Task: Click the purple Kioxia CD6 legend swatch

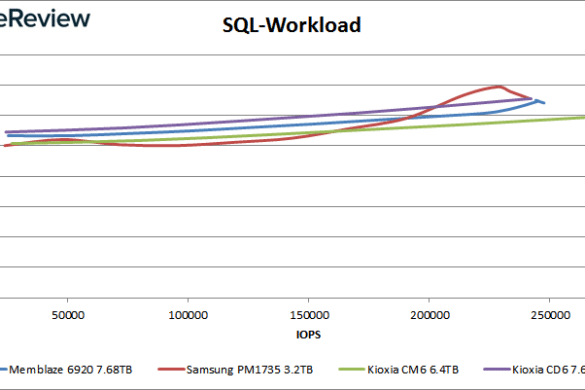Action: click(497, 369)
